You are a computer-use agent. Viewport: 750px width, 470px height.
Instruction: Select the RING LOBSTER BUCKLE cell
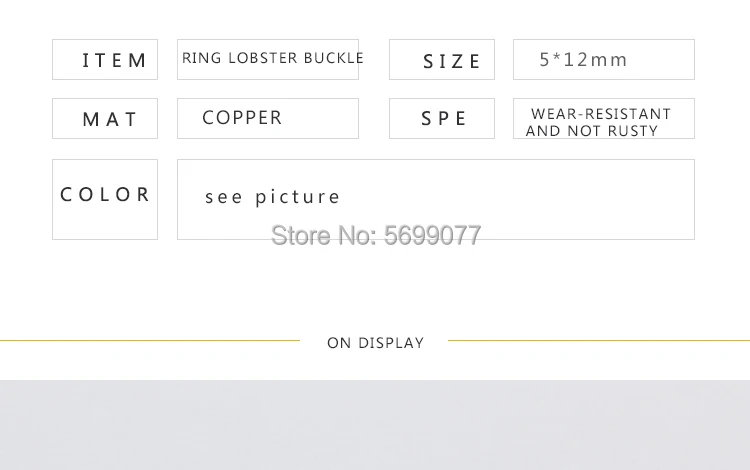click(268, 60)
